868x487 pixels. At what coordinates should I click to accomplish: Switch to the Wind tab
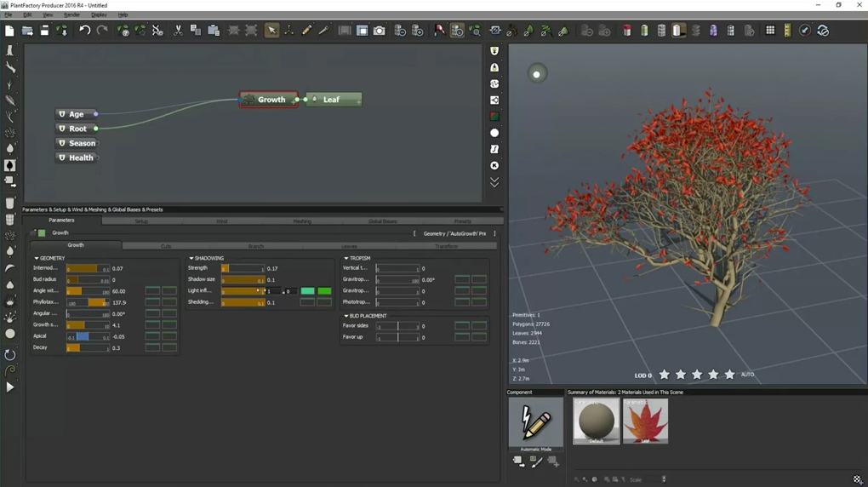point(221,221)
